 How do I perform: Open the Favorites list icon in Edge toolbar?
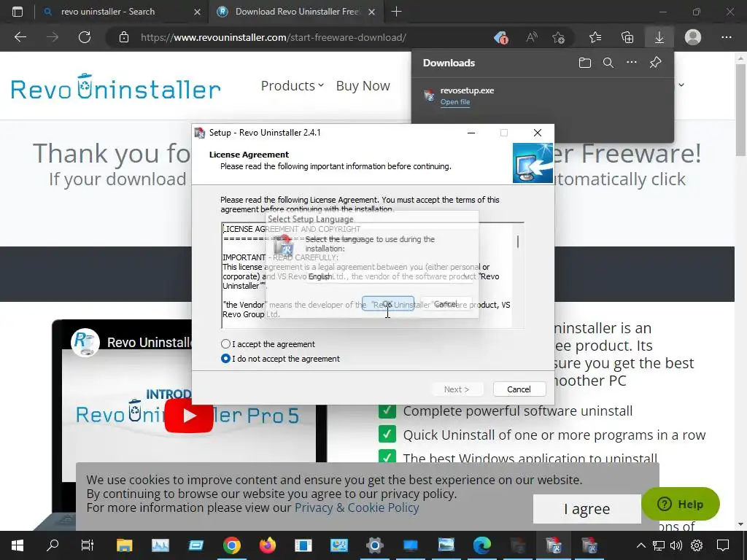tap(595, 37)
